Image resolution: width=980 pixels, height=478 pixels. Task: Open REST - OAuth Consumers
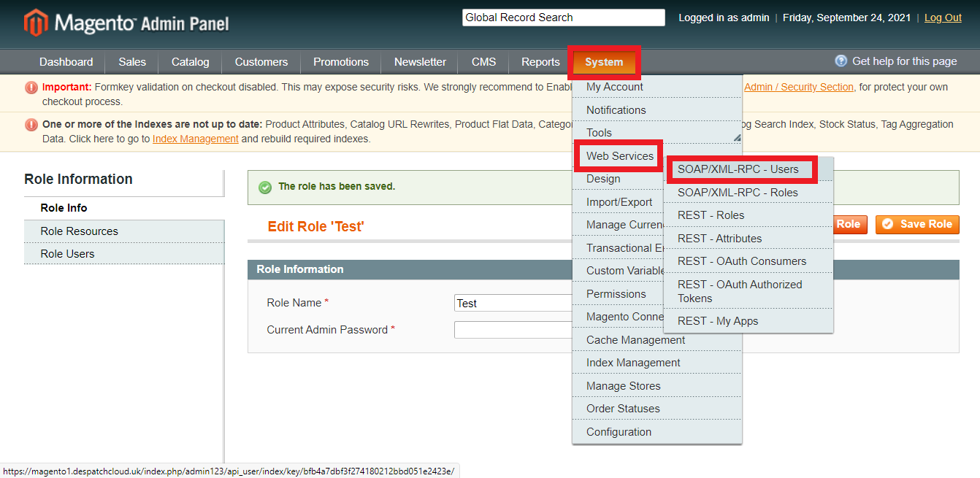(x=741, y=261)
